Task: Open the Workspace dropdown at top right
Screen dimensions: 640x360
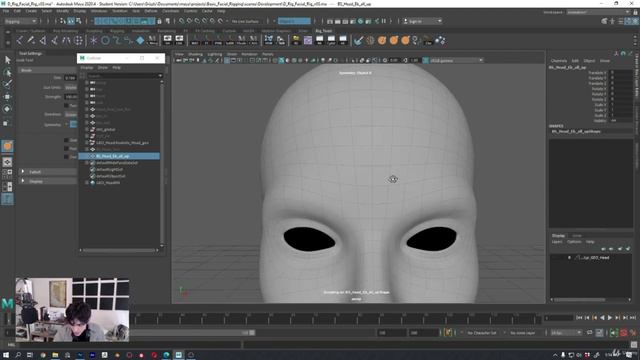Action: click(x=599, y=12)
